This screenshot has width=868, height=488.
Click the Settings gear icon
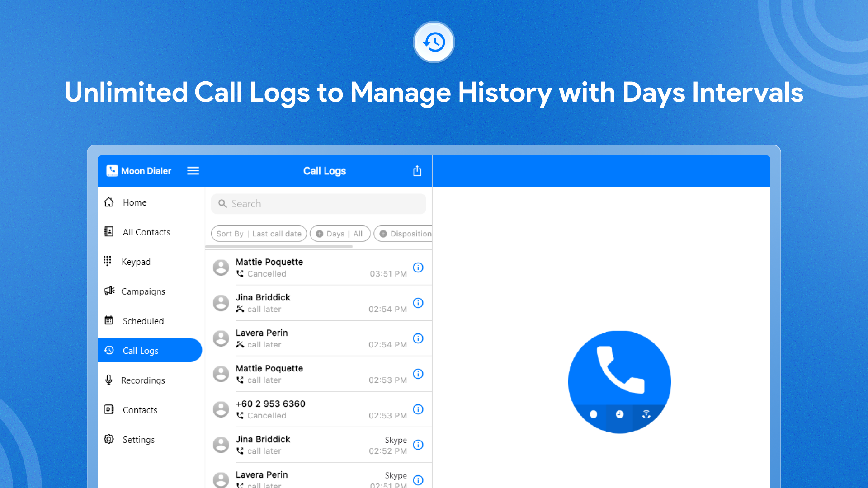coord(109,439)
